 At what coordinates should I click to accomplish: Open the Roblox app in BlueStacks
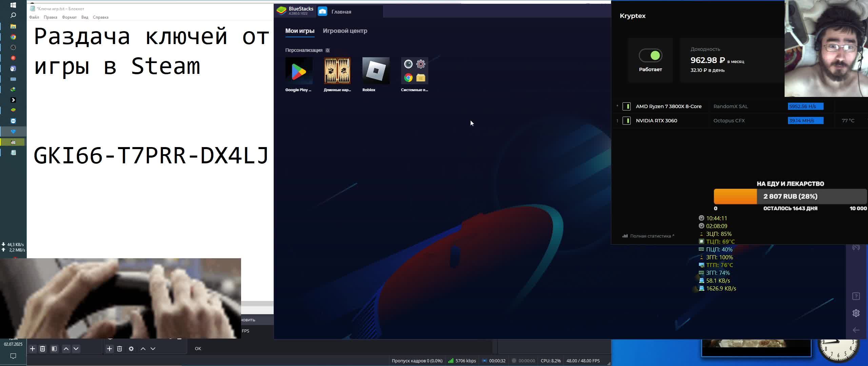tap(376, 71)
